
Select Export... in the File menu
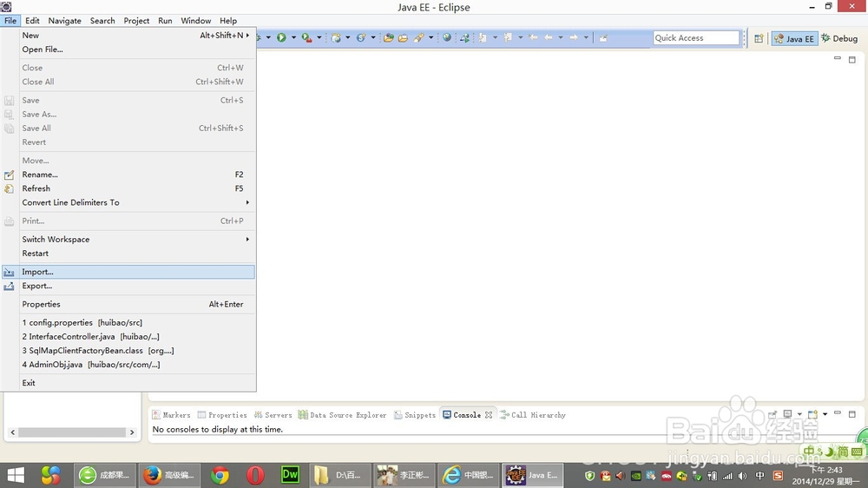pyautogui.click(x=128, y=286)
